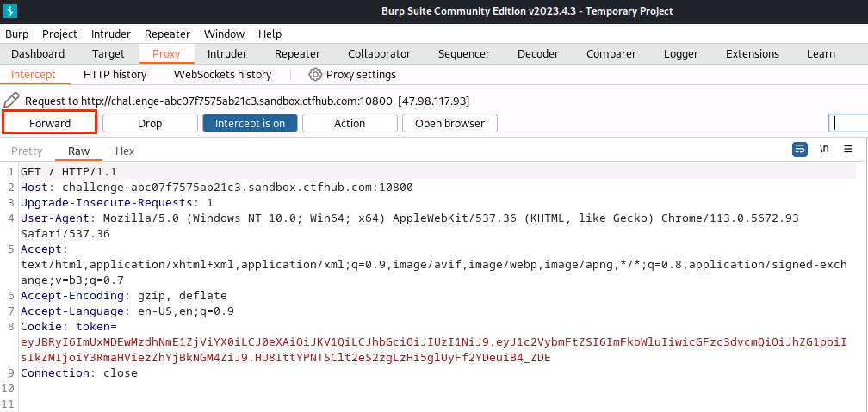Screen dimensions: 868x412
Task: Switch editor to Raw view
Action: 78,151
